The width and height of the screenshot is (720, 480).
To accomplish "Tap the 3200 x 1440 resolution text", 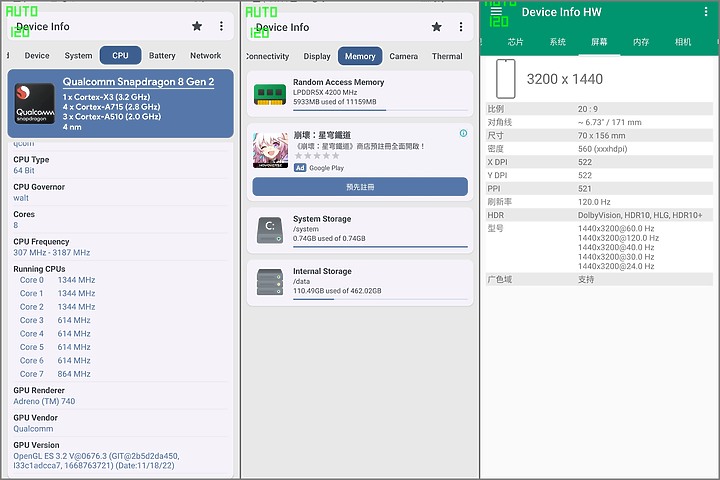I will pos(565,79).
